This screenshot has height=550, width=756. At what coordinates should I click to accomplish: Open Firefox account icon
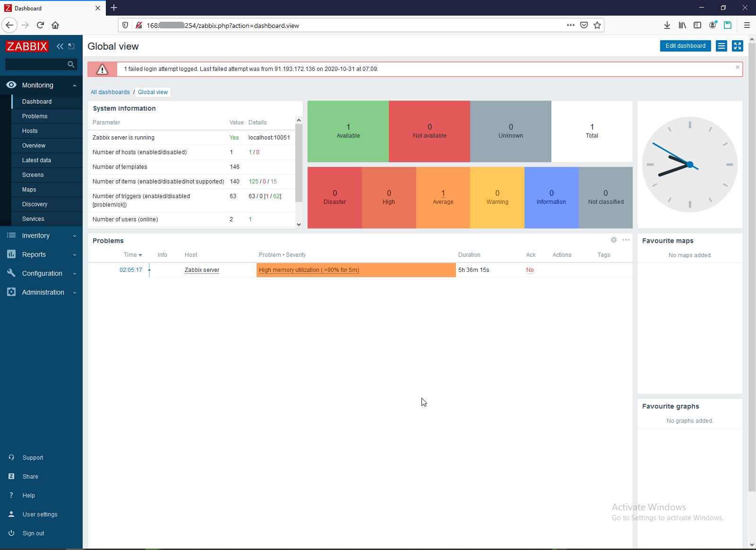713,25
